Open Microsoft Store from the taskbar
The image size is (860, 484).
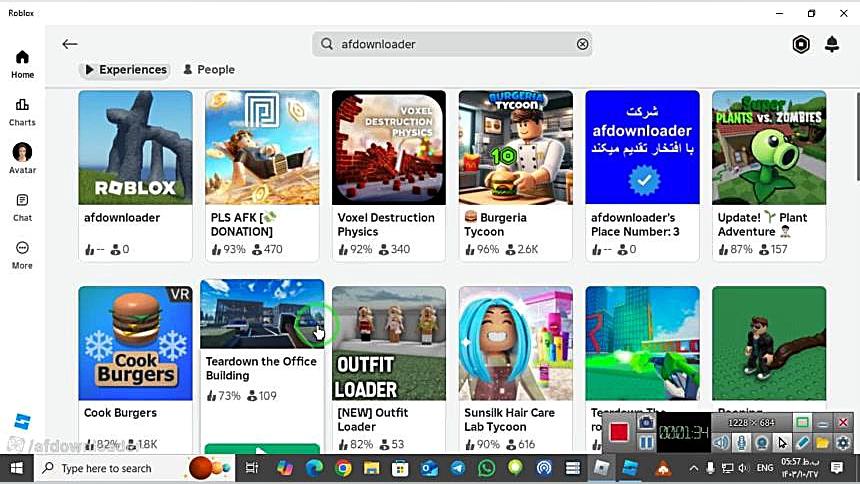[400, 468]
